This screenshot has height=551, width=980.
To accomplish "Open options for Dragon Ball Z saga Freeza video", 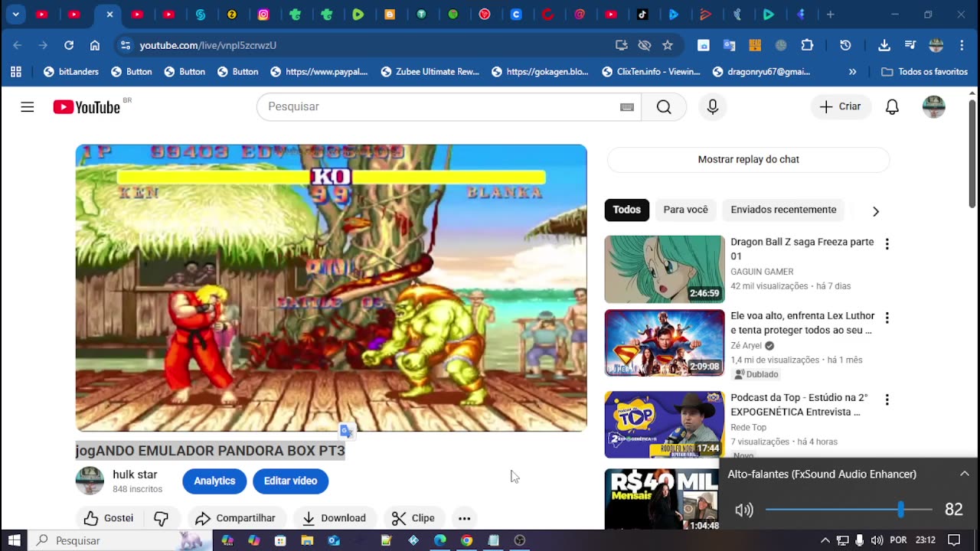I will click(887, 244).
